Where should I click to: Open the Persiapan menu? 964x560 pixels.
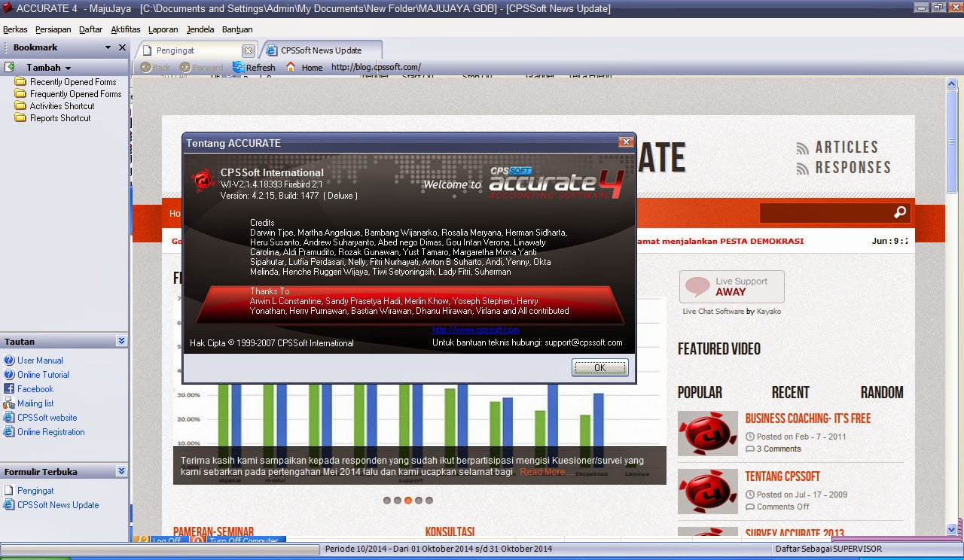pyautogui.click(x=53, y=29)
